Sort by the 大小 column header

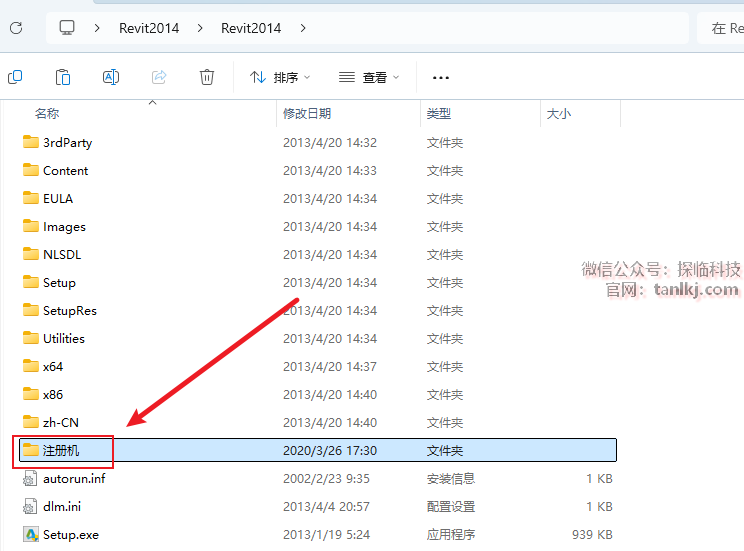[558, 114]
